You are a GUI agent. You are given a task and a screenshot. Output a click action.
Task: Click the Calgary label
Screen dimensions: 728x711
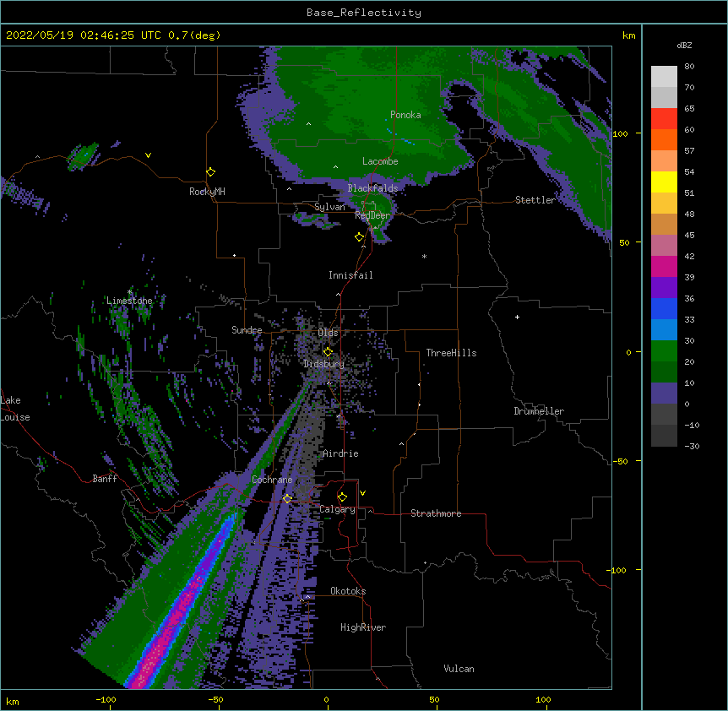[338, 509]
